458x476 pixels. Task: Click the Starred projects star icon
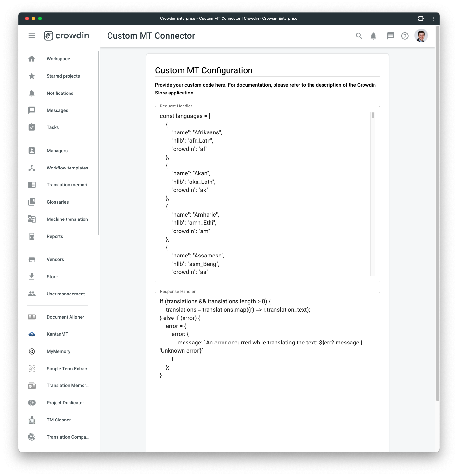(32, 76)
